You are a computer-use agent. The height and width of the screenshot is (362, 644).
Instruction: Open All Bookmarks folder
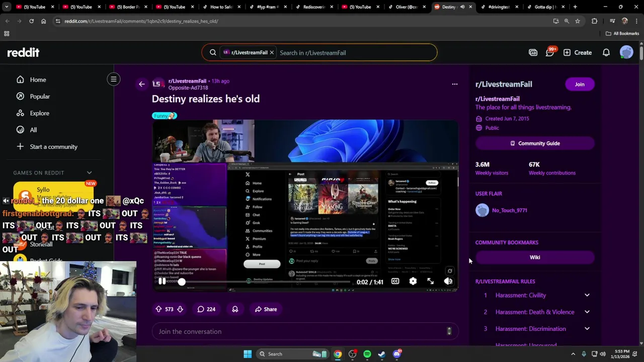(x=622, y=34)
